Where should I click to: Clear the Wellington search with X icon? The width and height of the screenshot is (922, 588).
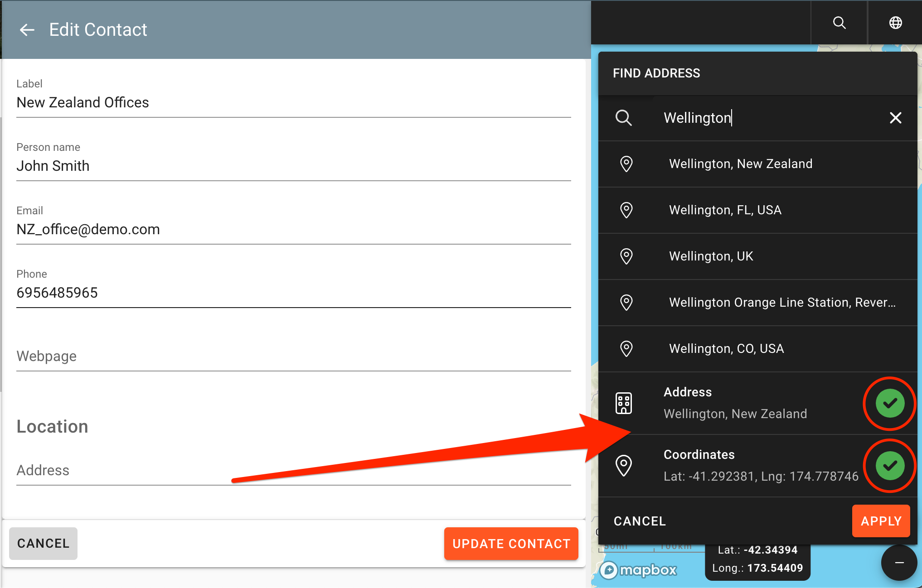tap(895, 118)
